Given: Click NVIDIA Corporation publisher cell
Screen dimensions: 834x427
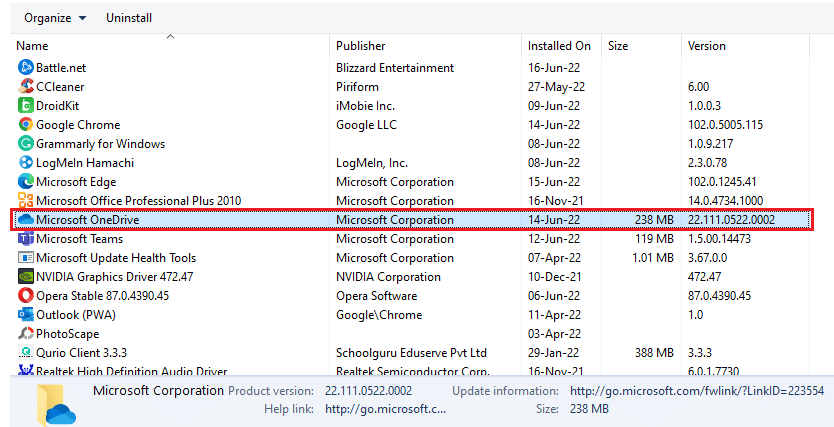Looking at the screenshot, I should (388, 277).
